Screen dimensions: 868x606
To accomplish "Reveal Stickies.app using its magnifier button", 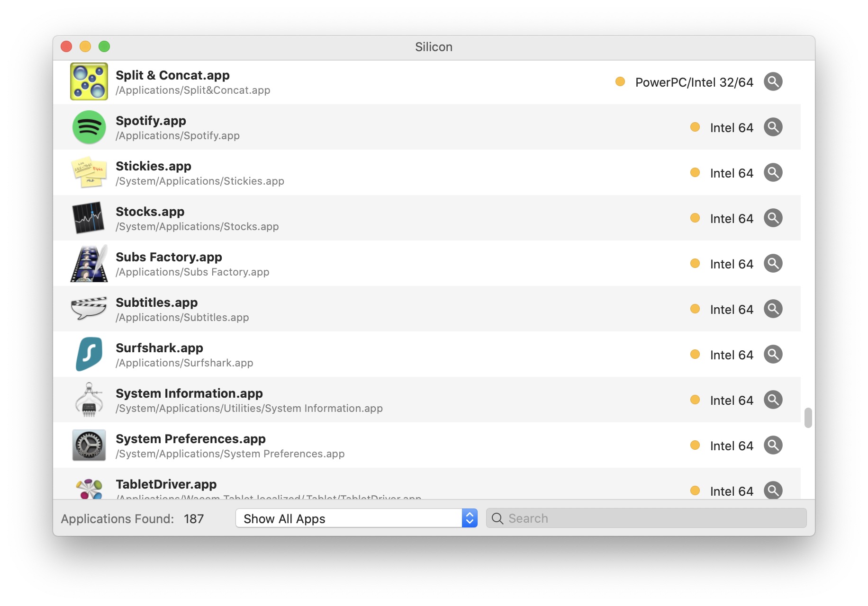I will coord(773,172).
